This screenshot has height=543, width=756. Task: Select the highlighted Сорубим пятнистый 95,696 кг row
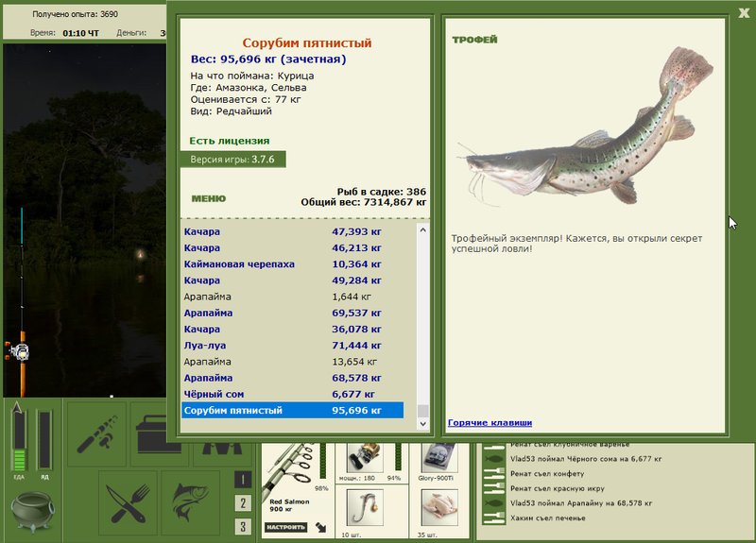tap(292, 411)
